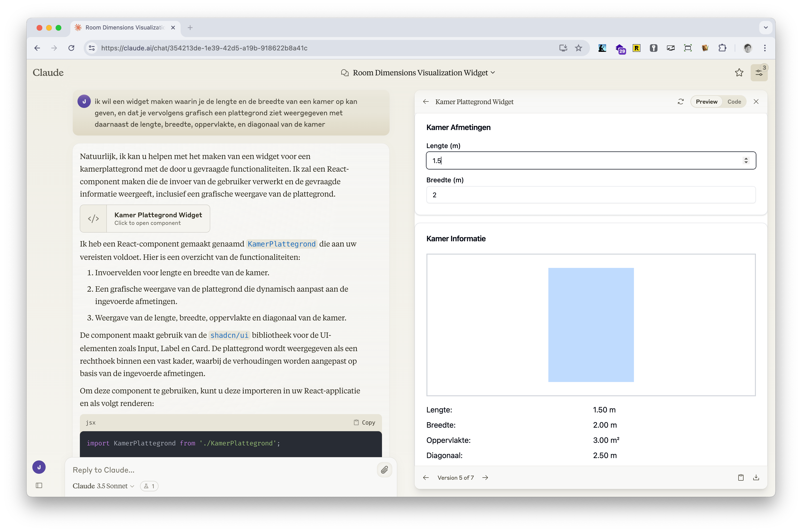
Task: Download the artifact file
Action: coord(756,477)
